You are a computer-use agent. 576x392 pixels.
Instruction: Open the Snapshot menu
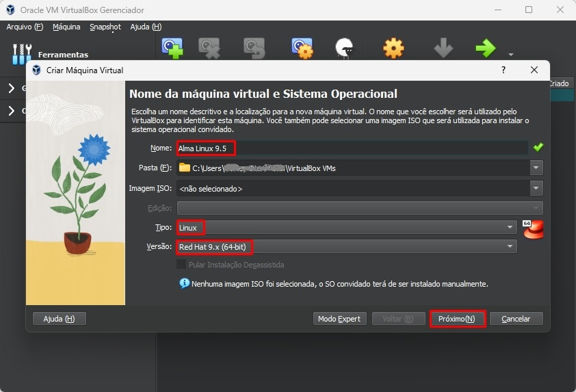pyautogui.click(x=105, y=27)
